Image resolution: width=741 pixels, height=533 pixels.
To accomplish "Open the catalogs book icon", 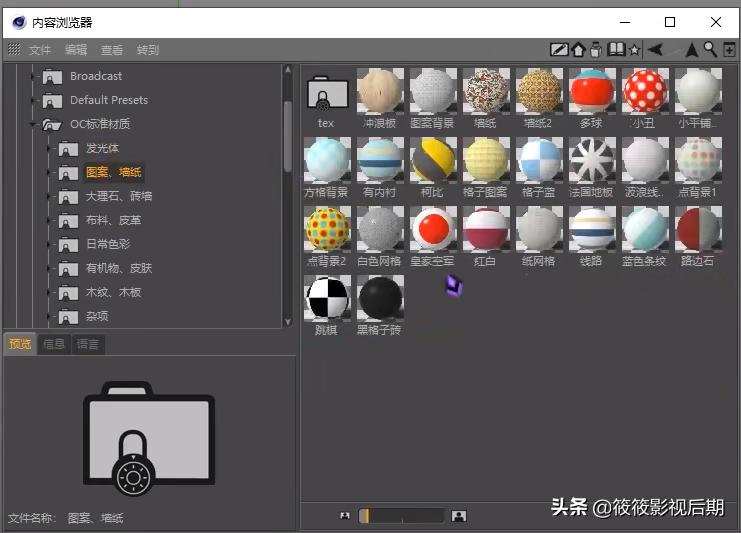I will pyautogui.click(x=616, y=49).
